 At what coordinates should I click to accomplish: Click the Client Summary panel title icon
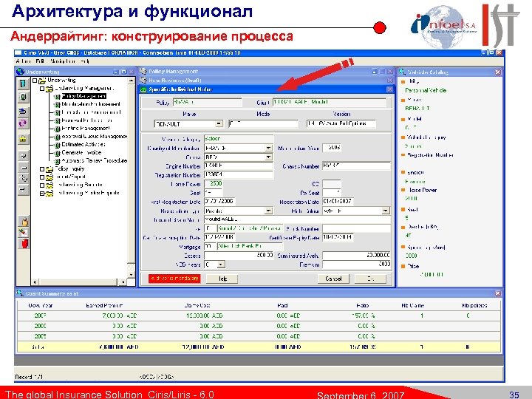[x=20, y=293]
